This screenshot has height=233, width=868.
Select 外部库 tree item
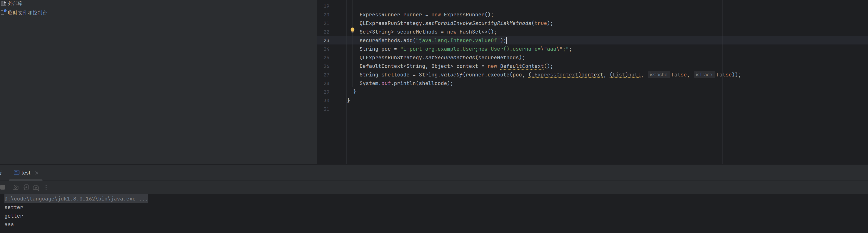click(15, 3)
